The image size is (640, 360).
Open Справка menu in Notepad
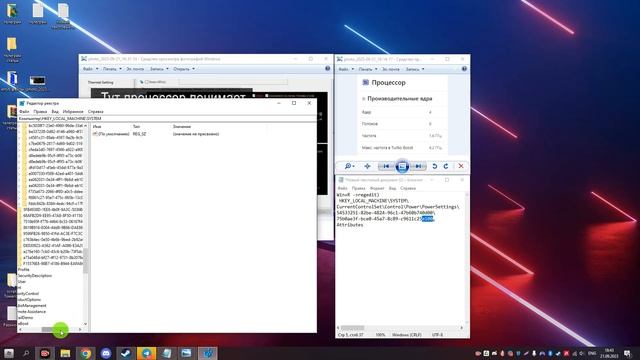(408, 188)
